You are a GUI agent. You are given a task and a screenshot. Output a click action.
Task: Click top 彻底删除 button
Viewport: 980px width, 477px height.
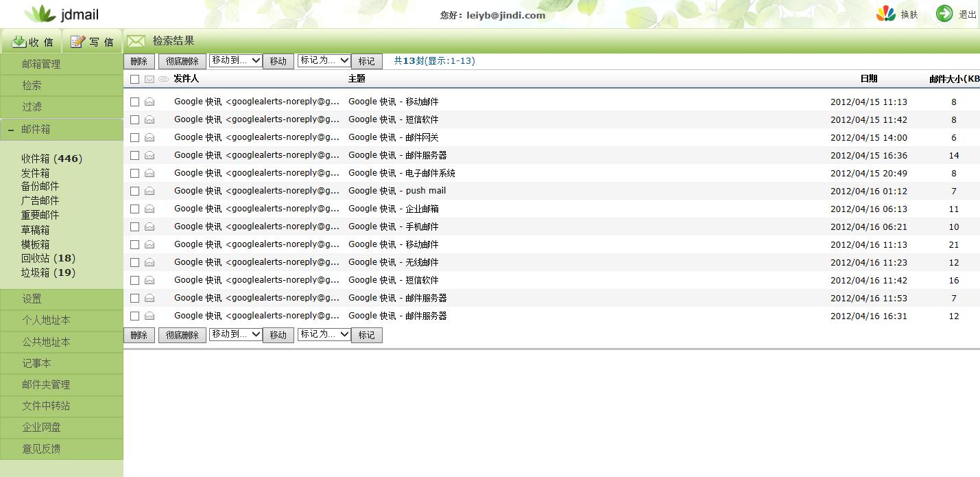click(x=182, y=61)
